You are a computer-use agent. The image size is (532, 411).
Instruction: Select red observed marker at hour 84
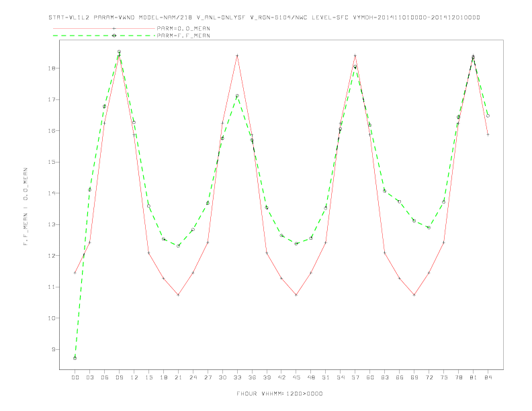(488, 134)
